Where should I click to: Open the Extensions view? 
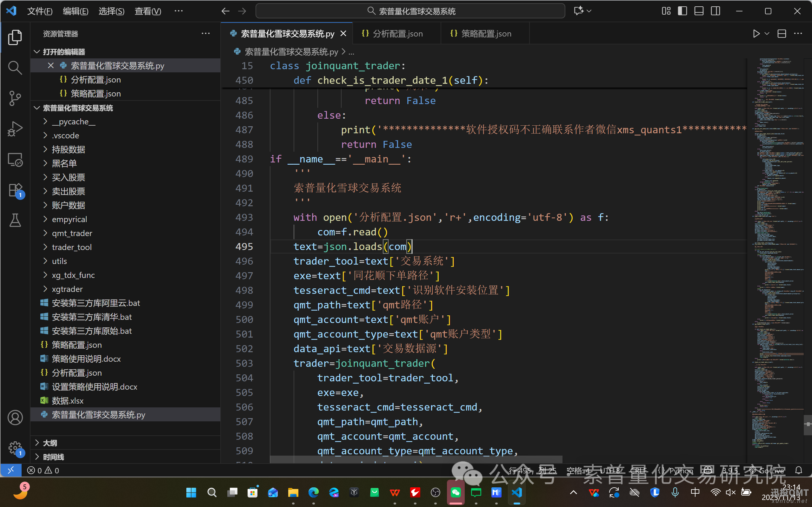(15, 190)
